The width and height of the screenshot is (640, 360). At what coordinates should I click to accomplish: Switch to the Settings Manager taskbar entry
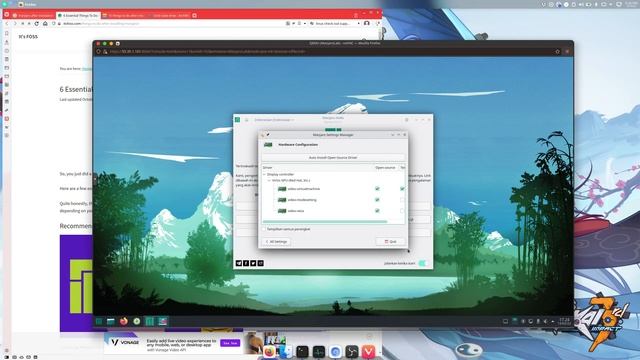point(163,321)
